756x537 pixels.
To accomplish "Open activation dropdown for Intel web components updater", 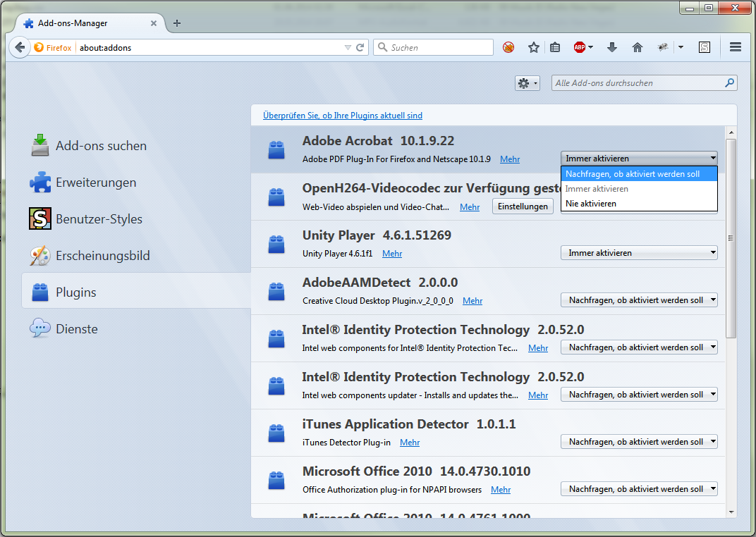I will coord(639,394).
